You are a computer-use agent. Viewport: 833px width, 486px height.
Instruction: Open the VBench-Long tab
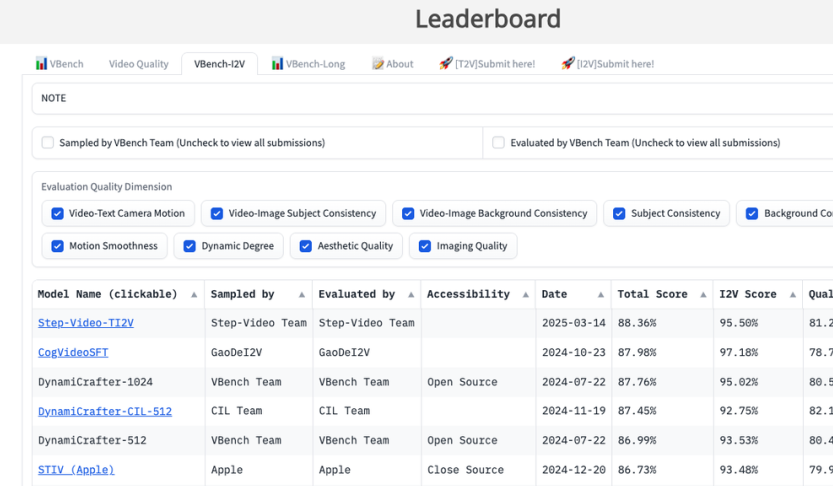pyautogui.click(x=309, y=64)
